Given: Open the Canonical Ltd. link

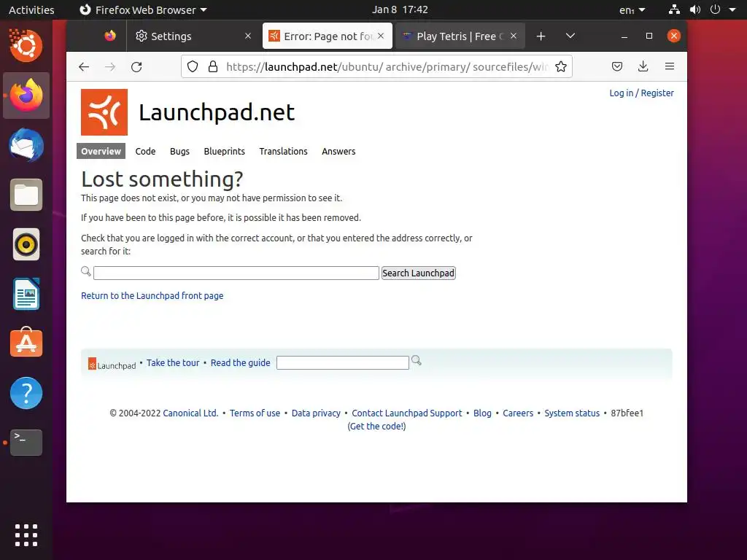Looking at the screenshot, I should click(x=190, y=413).
